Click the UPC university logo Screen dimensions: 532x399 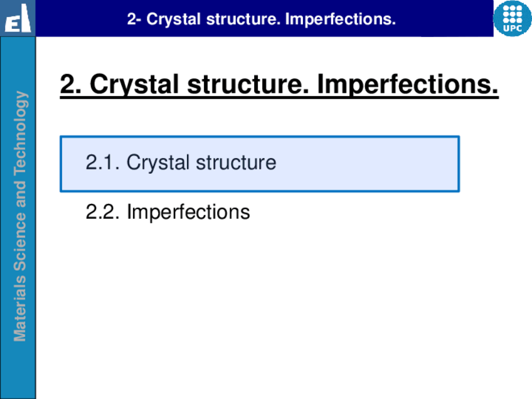tap(513, 18)
